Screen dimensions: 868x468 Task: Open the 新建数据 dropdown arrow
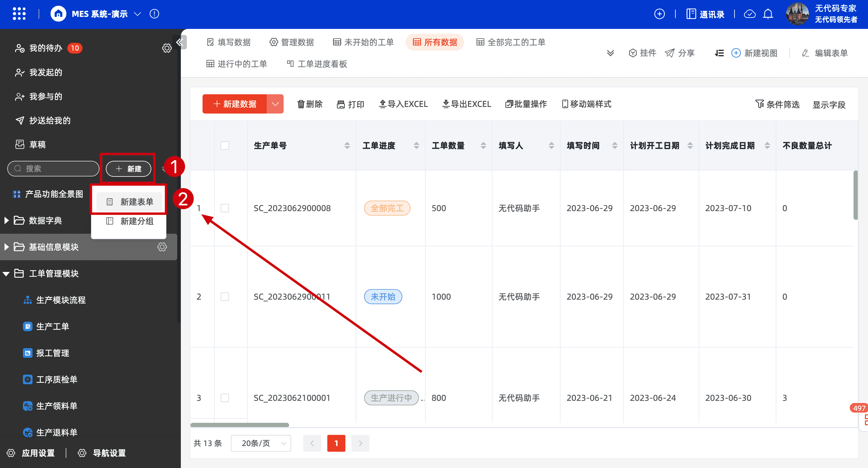point(275,104)
